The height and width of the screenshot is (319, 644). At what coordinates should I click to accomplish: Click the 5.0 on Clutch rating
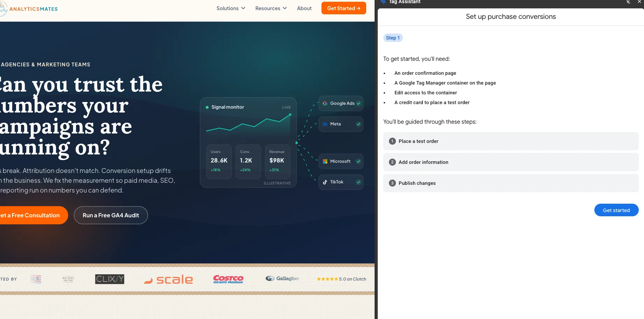(341, 279)
